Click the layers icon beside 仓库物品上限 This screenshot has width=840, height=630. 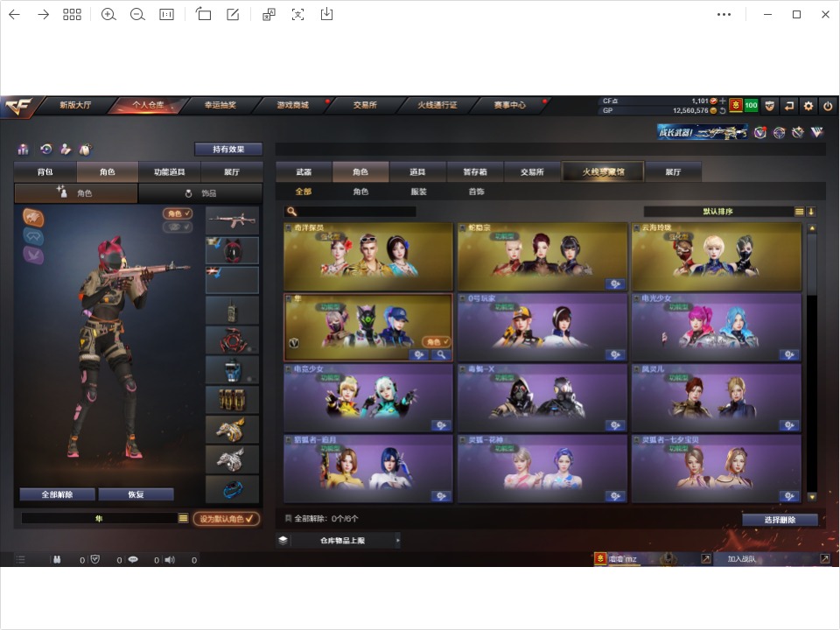click(283, 540)
